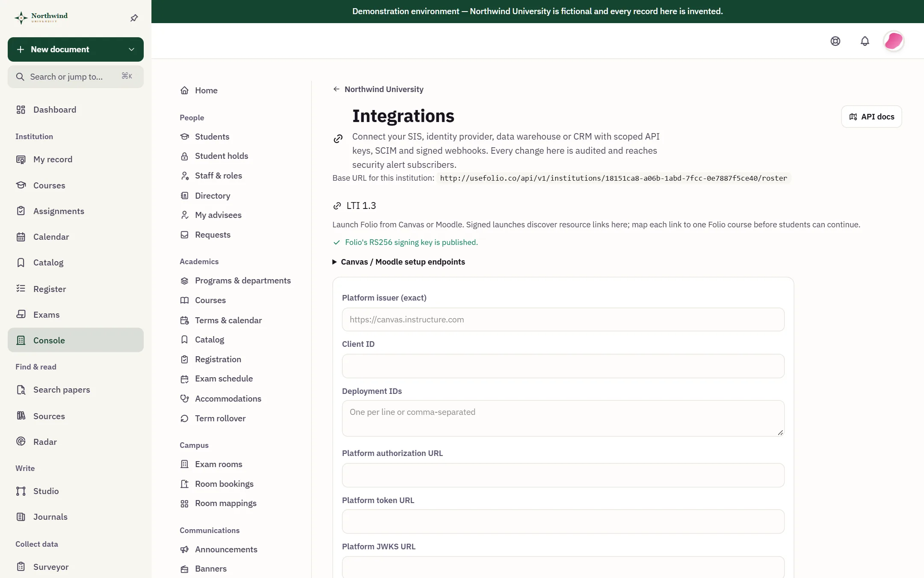Click the Sources books icon
The height and width of the screenshot is (578, 924).
(x=21, y=416)
